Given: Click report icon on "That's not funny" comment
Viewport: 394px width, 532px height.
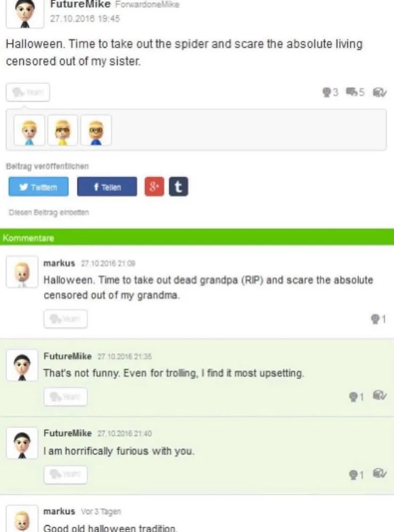Looking at the screenshot, I should (x=379, y=396).
